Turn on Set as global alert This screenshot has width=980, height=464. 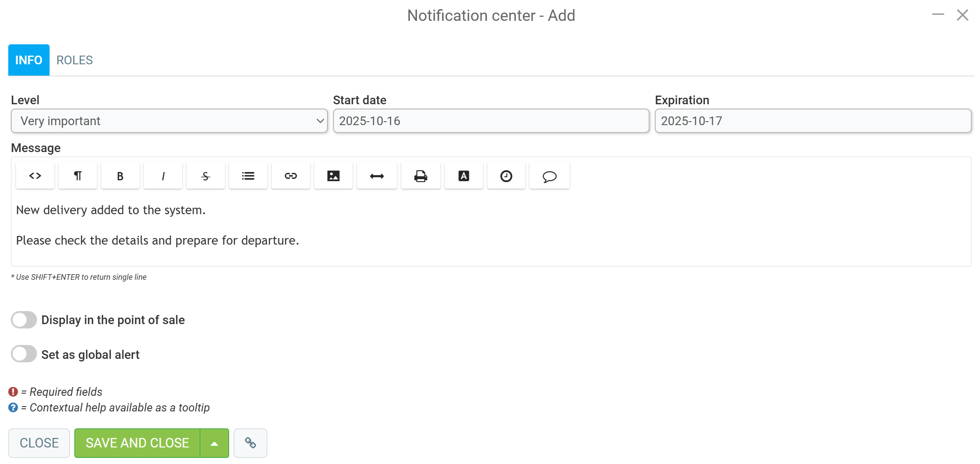24,354
